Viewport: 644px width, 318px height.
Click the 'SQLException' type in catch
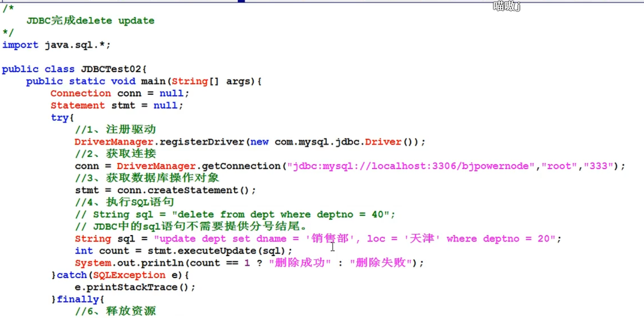pyautogui.click(x=129, y=275)
